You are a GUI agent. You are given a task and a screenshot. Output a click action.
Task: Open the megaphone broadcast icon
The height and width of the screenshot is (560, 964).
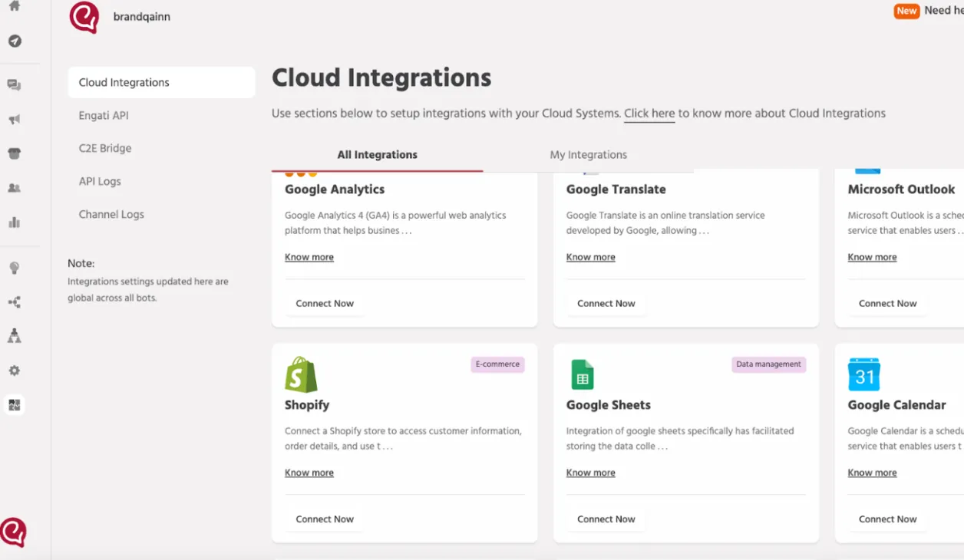(x=14, y=119)
